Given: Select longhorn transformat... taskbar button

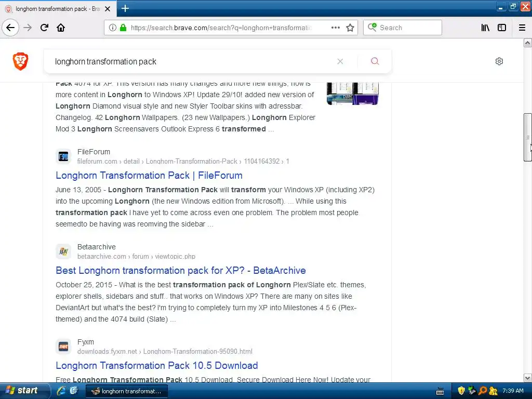Looking at the screenshot, I should tap(126, 391).
